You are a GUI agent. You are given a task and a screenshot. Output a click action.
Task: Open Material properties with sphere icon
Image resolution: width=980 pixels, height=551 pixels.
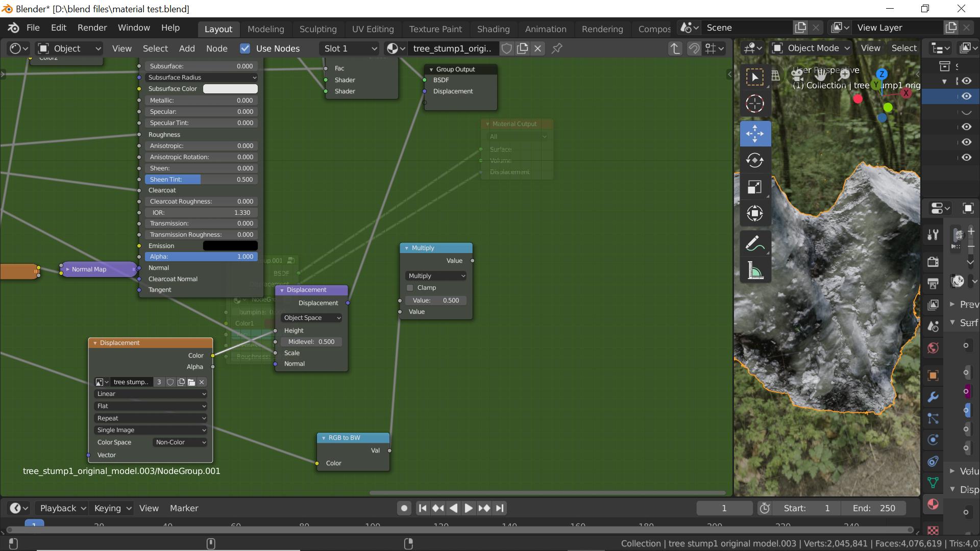click(933, 505)
